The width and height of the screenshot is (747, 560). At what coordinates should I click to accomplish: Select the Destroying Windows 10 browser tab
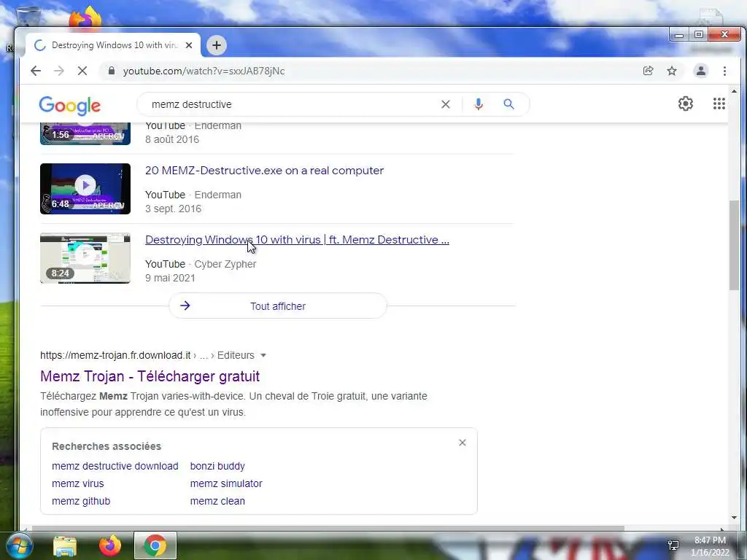(x=113, y=45)
